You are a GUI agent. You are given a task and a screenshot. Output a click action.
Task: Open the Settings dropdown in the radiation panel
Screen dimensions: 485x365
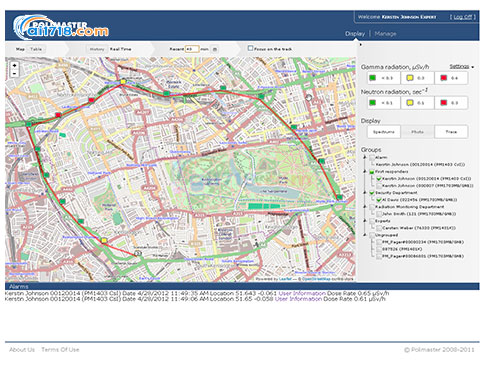tap(461, 67)
